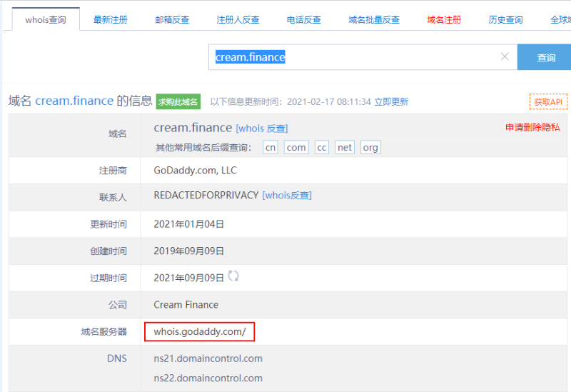Open the 域名批量反查 tab
Screen dimensions: 571x392
pyautogui.click(x=374, y=20)
